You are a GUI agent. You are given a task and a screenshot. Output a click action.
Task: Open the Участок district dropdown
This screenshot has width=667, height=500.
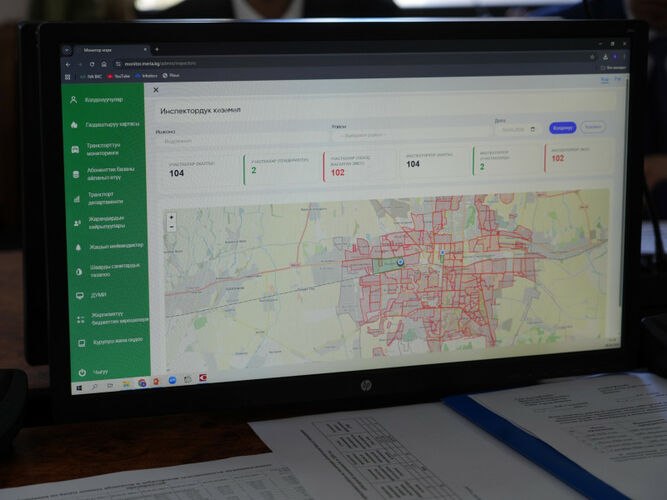[x=400, y=135]
